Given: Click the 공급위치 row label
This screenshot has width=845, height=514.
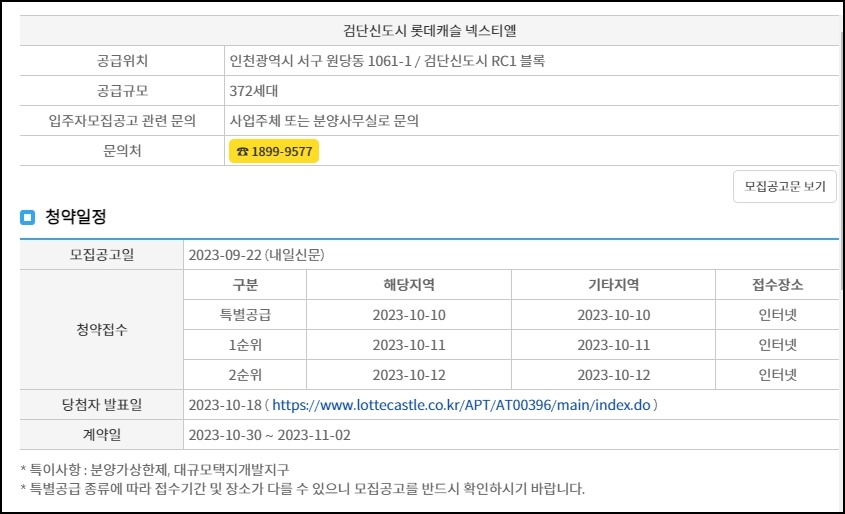Looking at the screenshot, I should 122,61.
